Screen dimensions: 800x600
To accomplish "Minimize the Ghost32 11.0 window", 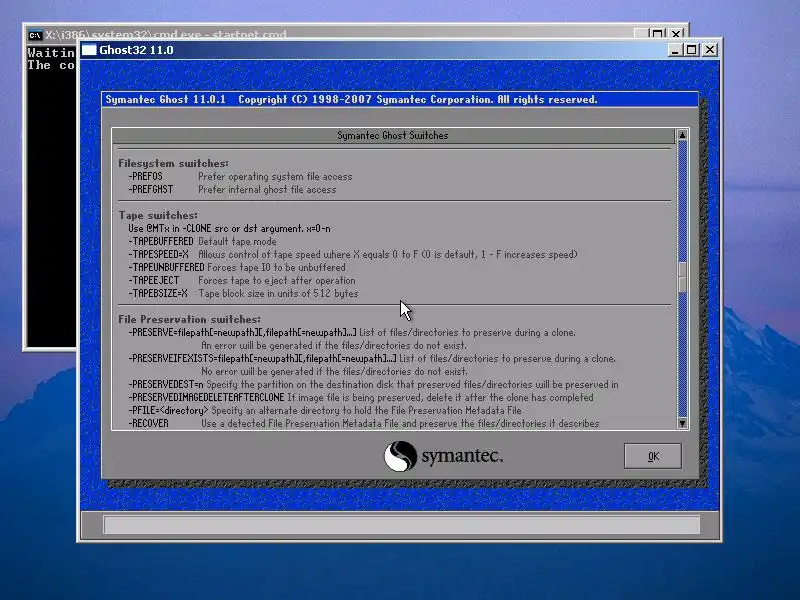I will pos(674,50).
